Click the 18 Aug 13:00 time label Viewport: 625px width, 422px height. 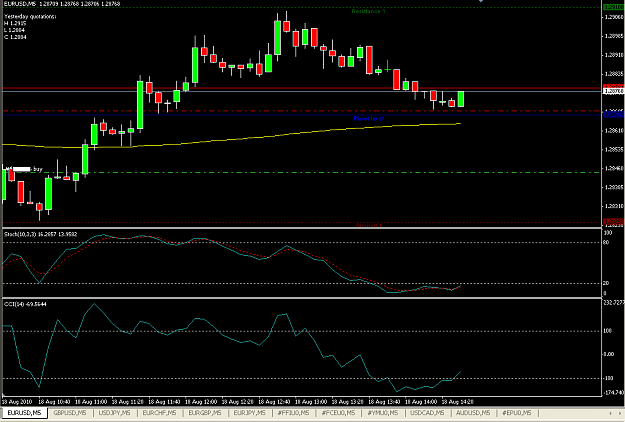(x=311, y=402)
